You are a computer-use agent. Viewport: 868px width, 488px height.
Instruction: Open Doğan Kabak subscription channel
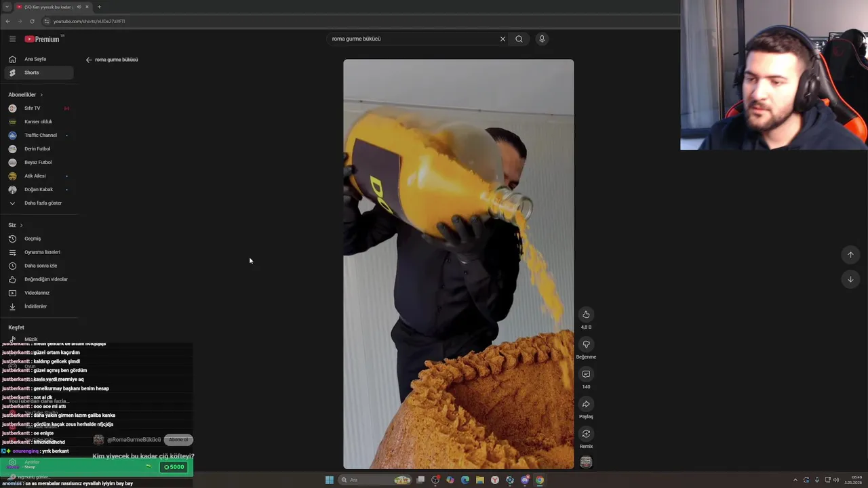coord(38,190)
